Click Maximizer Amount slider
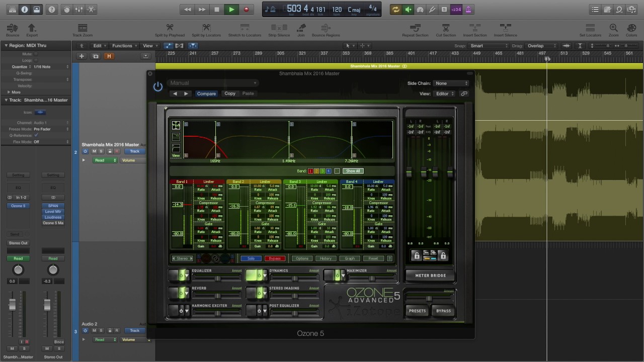644x362 pixels. tap(372, 278)
